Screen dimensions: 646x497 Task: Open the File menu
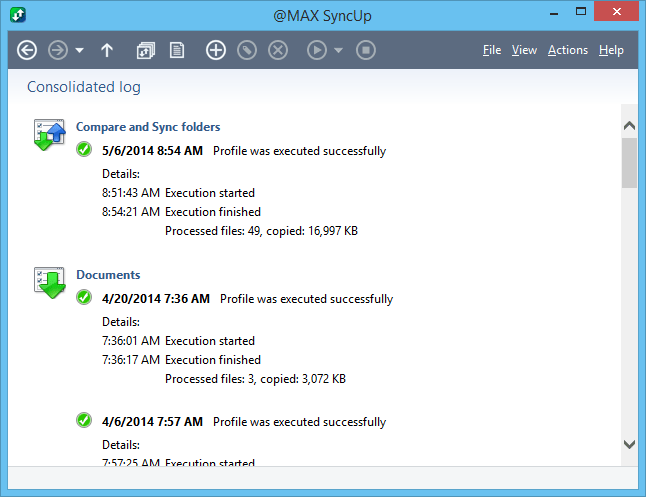tap(492, 50)
